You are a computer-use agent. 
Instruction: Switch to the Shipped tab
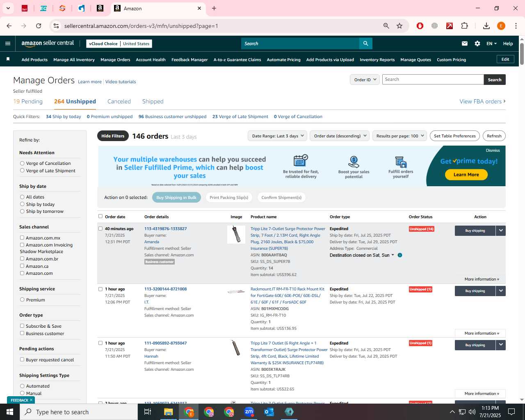pos(153,101)
